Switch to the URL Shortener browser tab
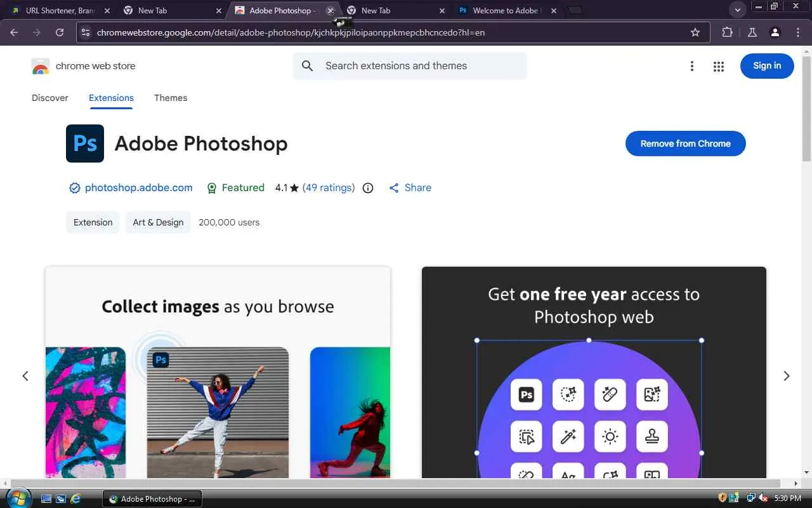Image resolution: width=812 pixels, height=508 pixels. click(x=62, y=11)
